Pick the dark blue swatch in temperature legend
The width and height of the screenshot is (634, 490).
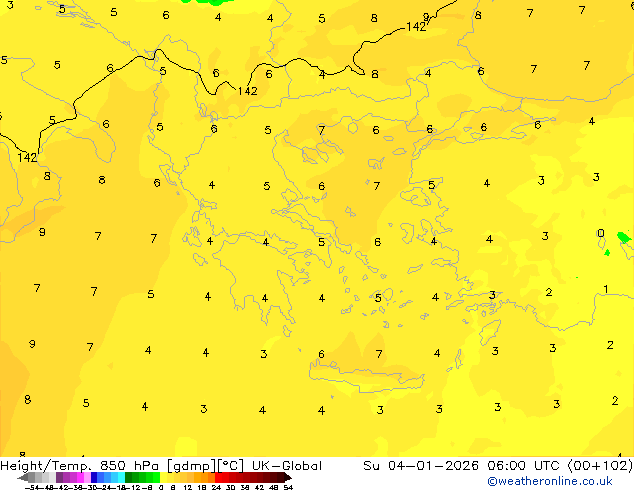click(94, 478)
